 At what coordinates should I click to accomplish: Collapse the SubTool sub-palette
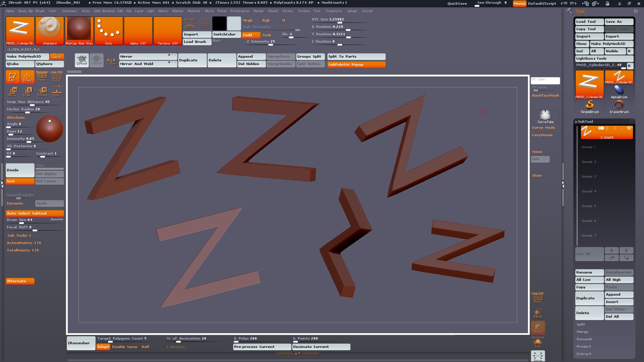point(585,121)
